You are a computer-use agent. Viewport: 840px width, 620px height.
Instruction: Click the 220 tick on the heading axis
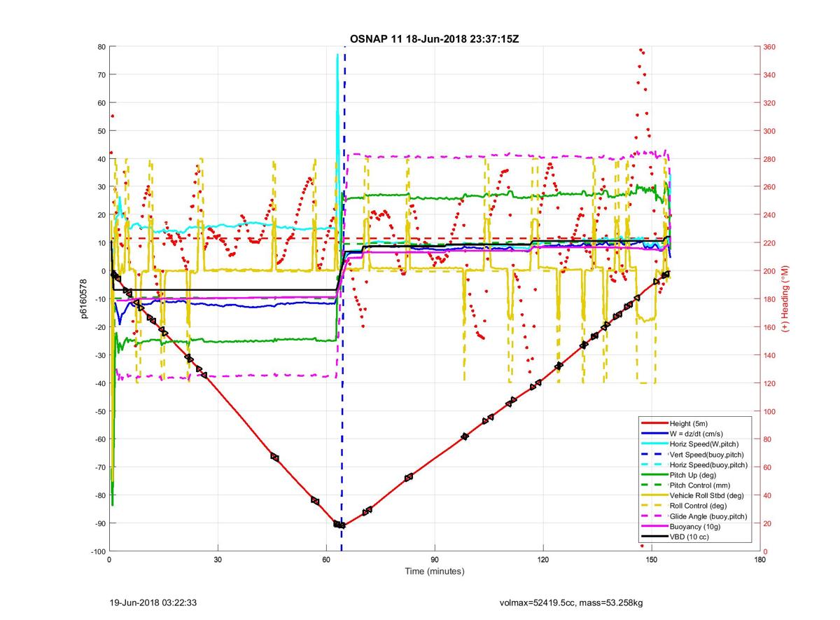click(770, 243)
